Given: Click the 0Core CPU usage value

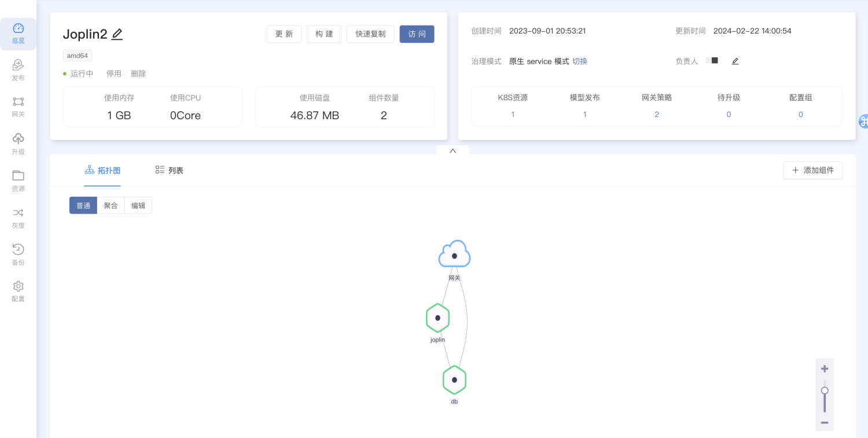Looking at the screenshot, I should coord(185,115).
